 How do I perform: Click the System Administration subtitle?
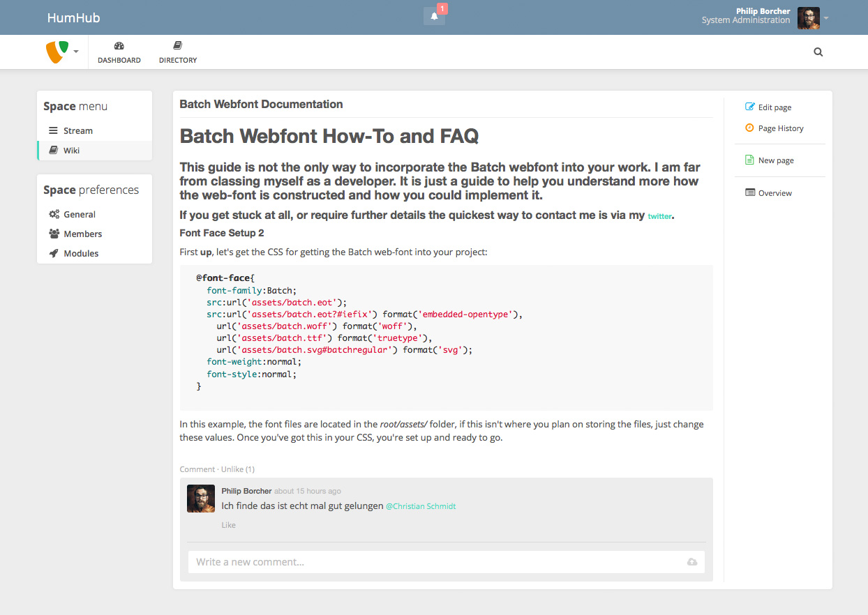746,20
